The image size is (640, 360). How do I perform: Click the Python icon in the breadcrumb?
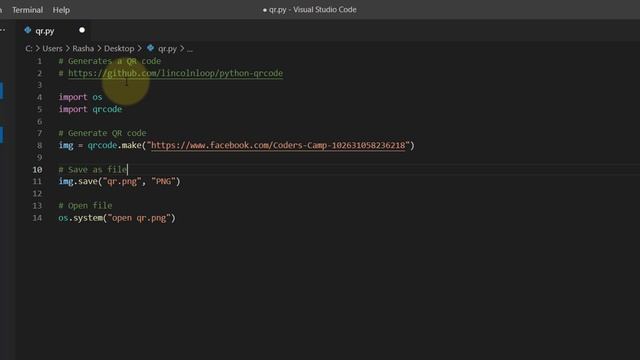coord(151,48)
